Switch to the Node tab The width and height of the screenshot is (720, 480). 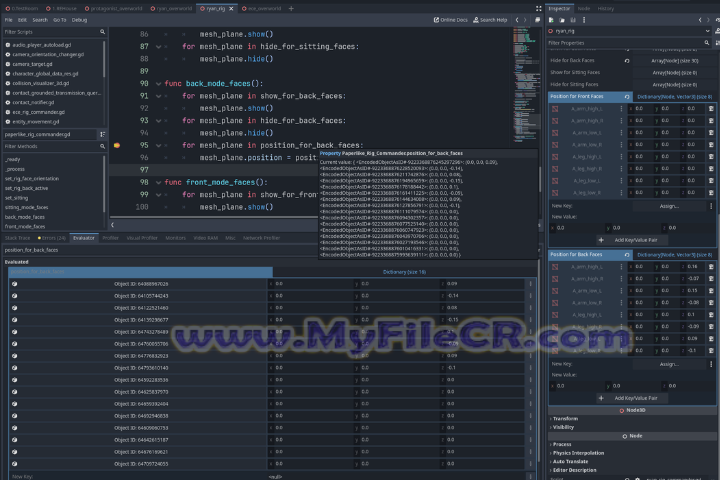[x=584, y=8]
